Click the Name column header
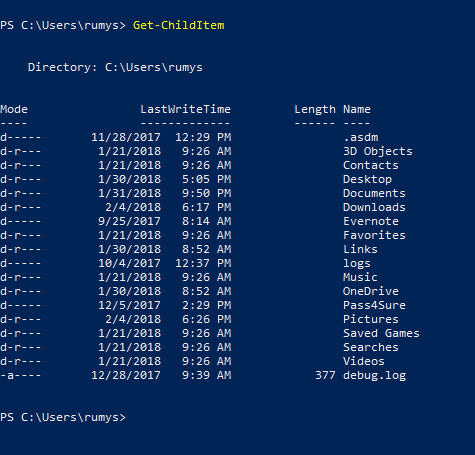This screenshot has width=475, height=455. [x=357, y=109]
